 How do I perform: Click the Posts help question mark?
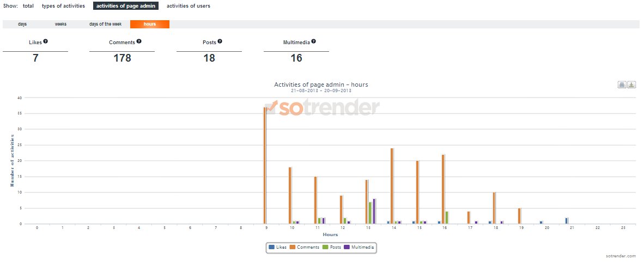coord(220,41)
